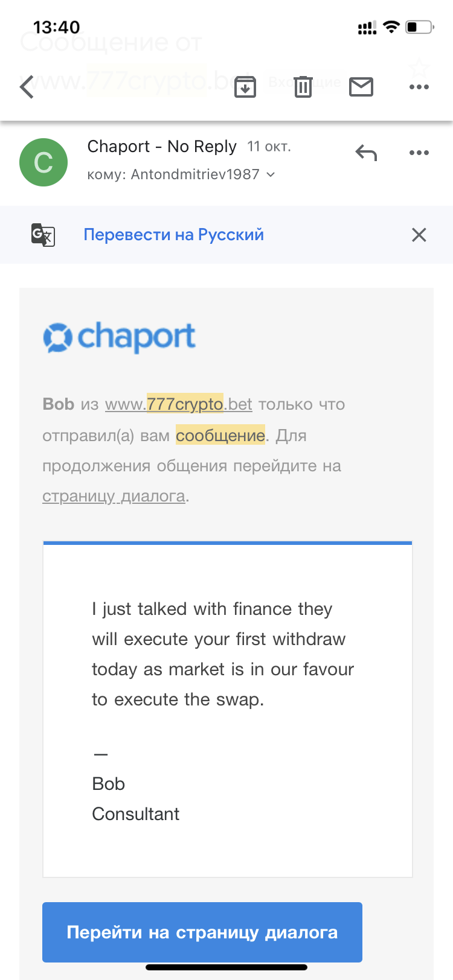Screen dimensions: 453x980
Task: Open top toolbar more options menu
Action: point(419,87)
